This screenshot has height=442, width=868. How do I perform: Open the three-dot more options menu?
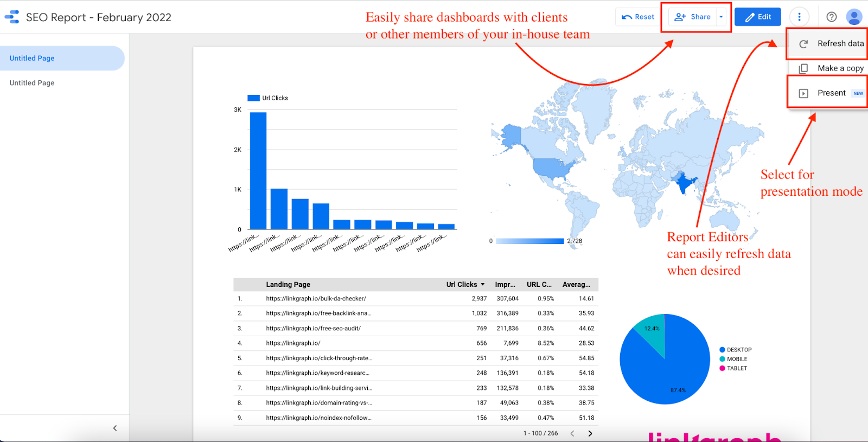coord(799,17)
